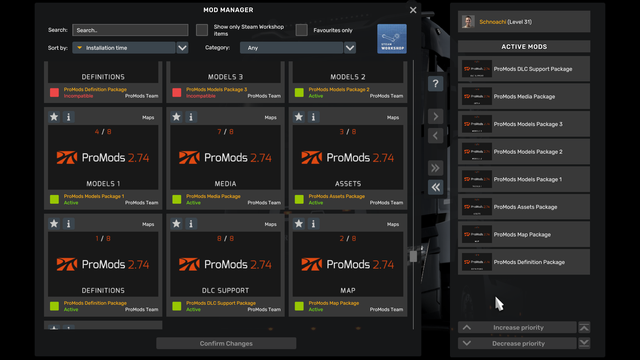Enable Favourites only checkbox
Image resolution: width=640 pixels, height=360 pixels.
tap(301, 30)
